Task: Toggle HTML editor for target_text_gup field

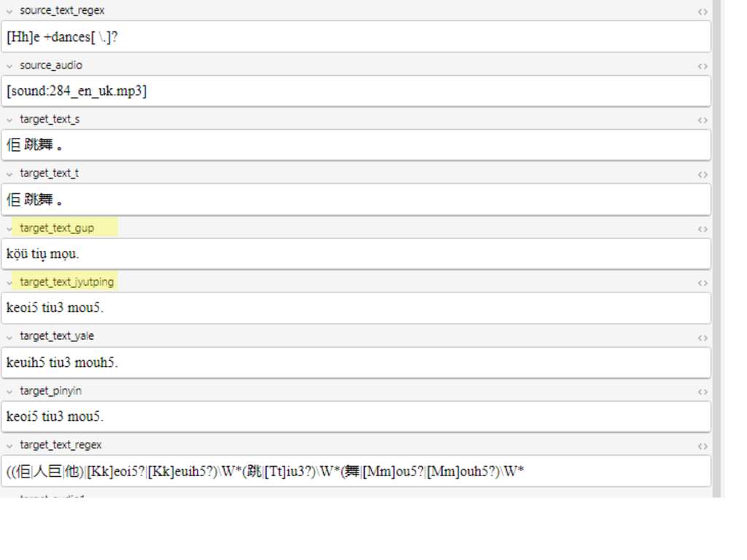Action: click(703, 229)
